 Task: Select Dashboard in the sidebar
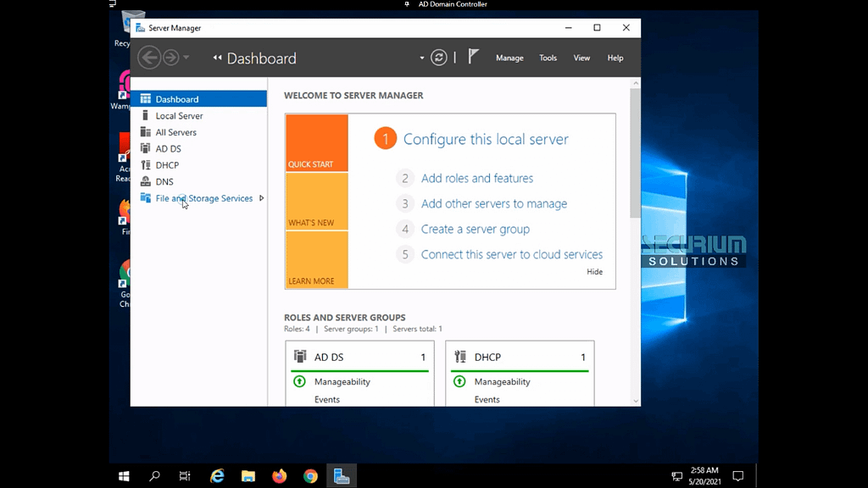(198, 99)
